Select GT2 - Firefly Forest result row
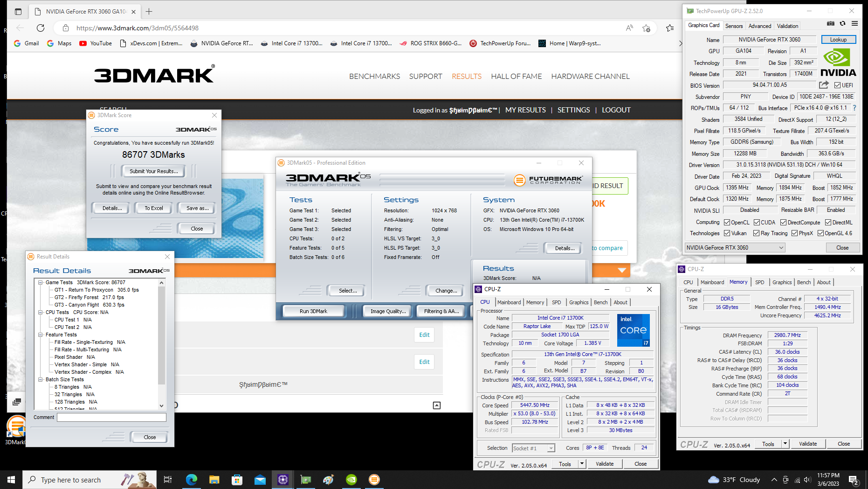 point(89,297)
